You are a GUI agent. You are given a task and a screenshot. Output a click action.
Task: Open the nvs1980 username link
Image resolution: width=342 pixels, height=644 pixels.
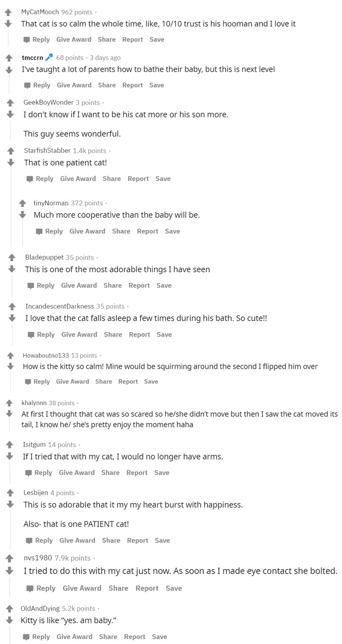(38, 558)
